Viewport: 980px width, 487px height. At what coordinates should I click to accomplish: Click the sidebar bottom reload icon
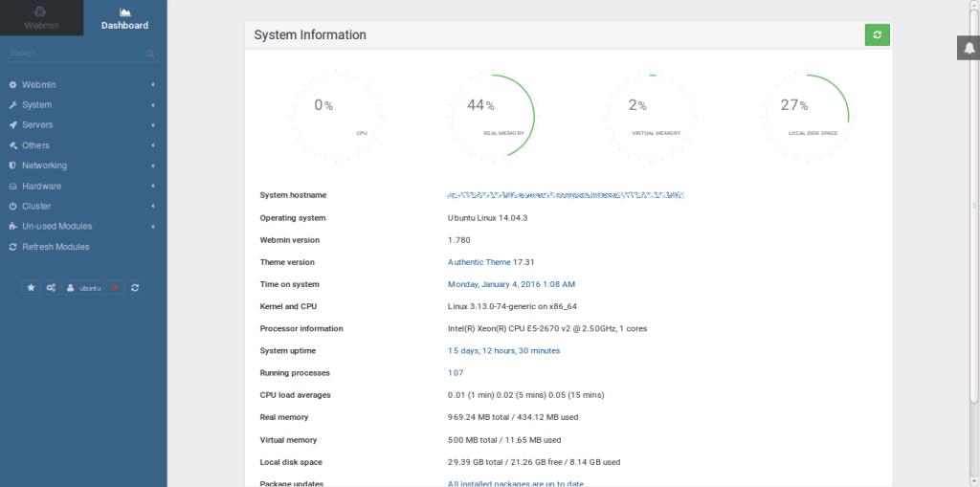pos(134,288)
